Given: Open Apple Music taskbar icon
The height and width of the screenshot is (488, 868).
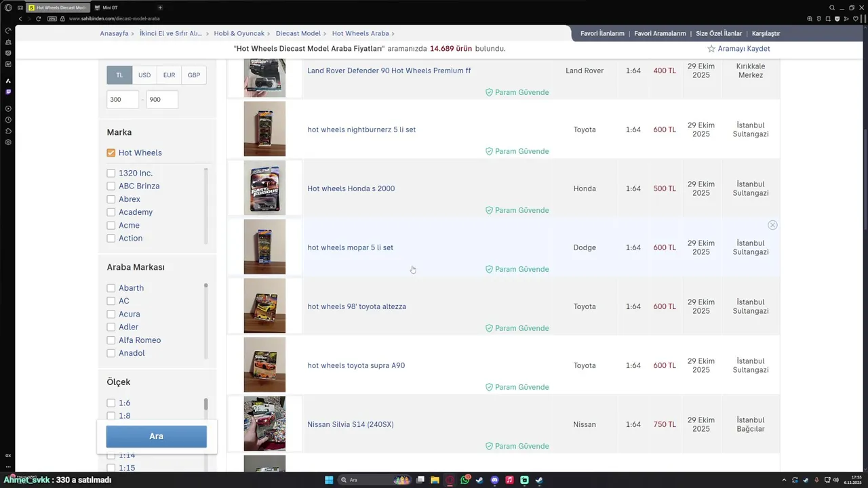Looking at the screenshot, I should (509, 480).
